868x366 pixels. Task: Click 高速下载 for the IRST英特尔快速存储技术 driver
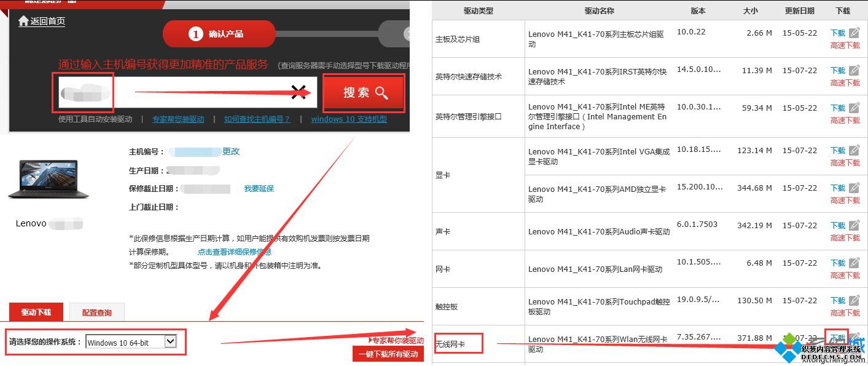845,82
